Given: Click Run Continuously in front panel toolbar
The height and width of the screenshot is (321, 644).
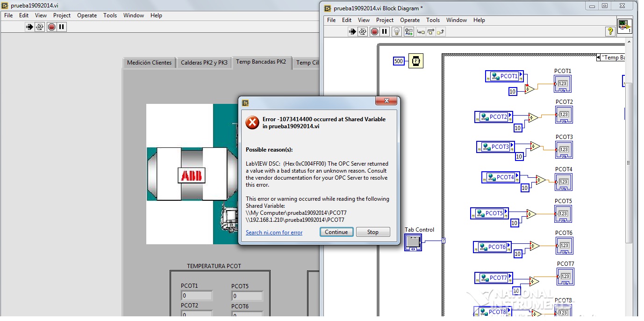Looking at the screenshot, I should point(40,27).
